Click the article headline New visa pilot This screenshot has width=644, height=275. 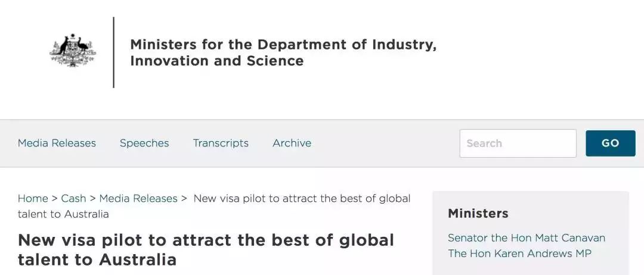click(206, 249)
